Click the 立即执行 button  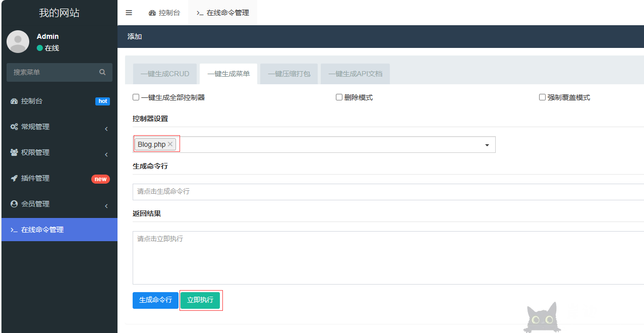point(201,300)
